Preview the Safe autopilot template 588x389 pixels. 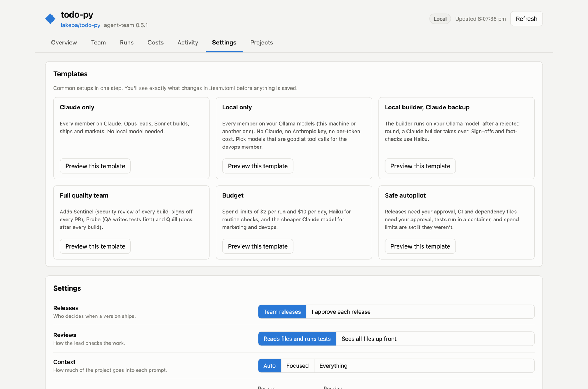pos(420,246)
